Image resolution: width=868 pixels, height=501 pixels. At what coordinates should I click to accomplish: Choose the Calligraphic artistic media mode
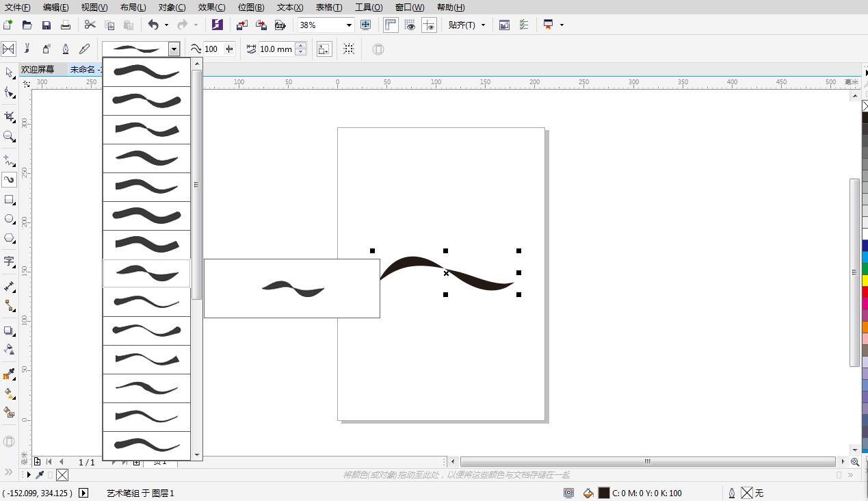[66, 49]
